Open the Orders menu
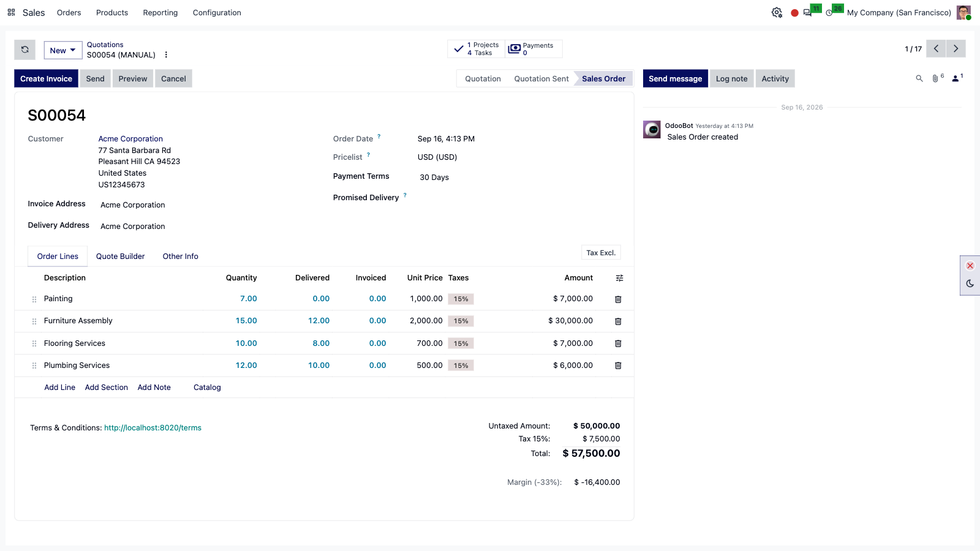The height and width of the screenshot is (551, 980). coord(69,13)
